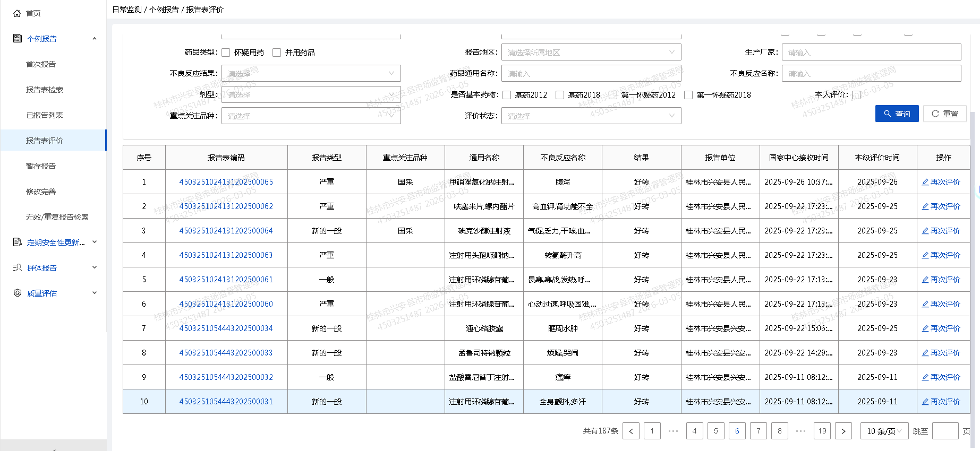Viewport: 980px width, 451px height.
Task: Check the 怀疑用药 checkbox
Action: (x=226, y=53)
